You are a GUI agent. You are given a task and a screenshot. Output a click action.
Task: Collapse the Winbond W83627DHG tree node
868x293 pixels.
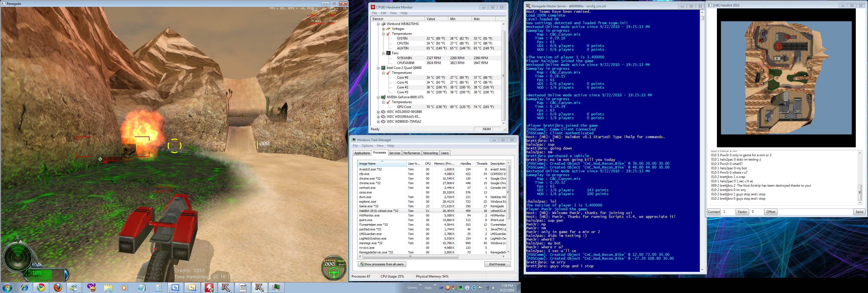378,24
